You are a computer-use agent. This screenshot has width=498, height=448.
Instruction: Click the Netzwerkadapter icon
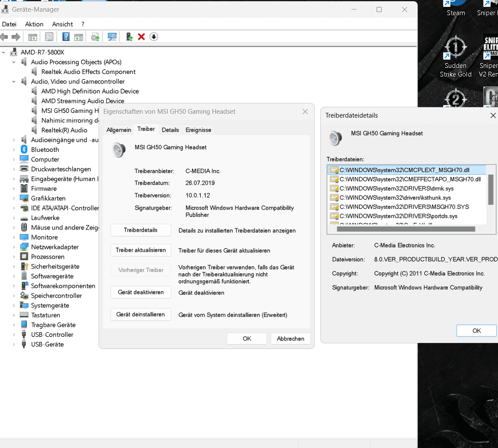24,247
